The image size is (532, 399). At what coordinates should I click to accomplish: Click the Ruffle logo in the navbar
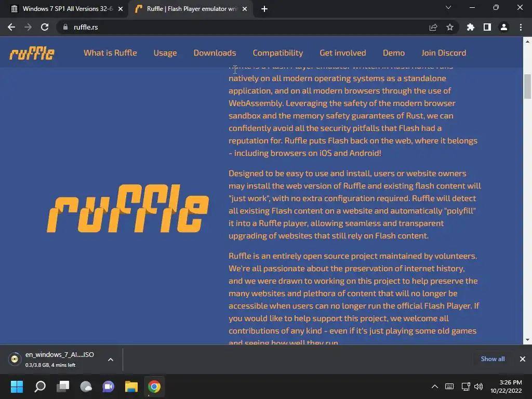(x=32, y=53)
